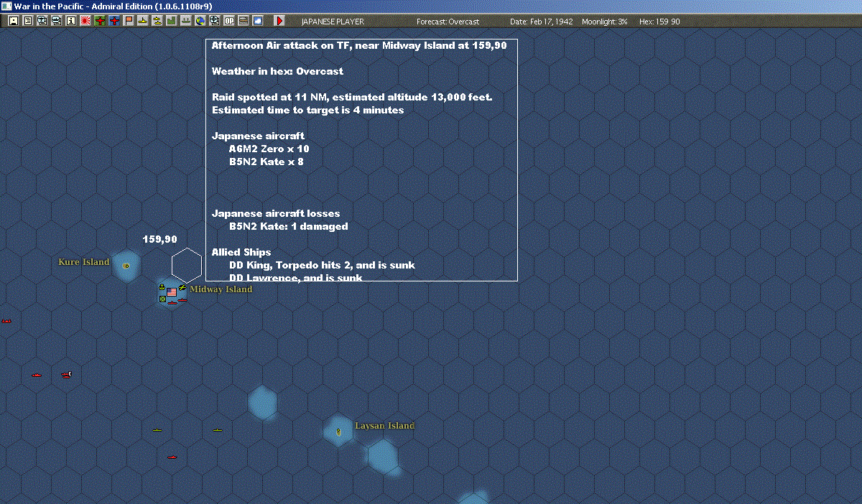Screen dimensions: 862x504
Task: Click the B5N2 Kate: 1 damaged line
Action: coord(288,226)
